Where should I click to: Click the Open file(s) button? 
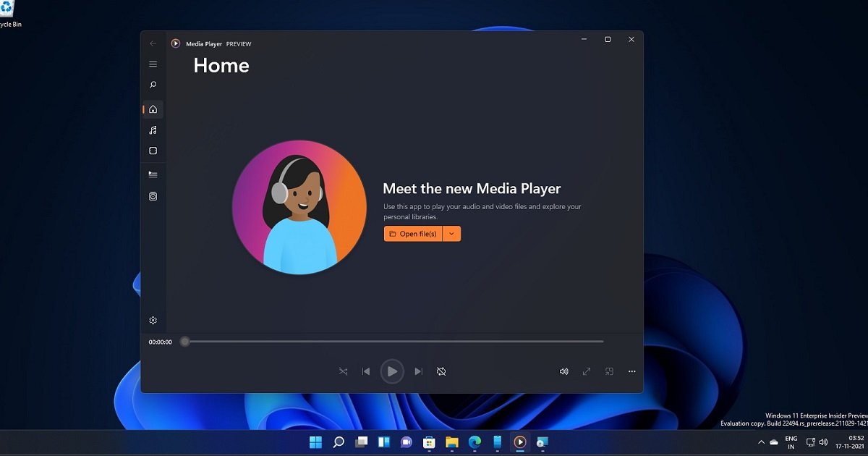tap(413, 234)
